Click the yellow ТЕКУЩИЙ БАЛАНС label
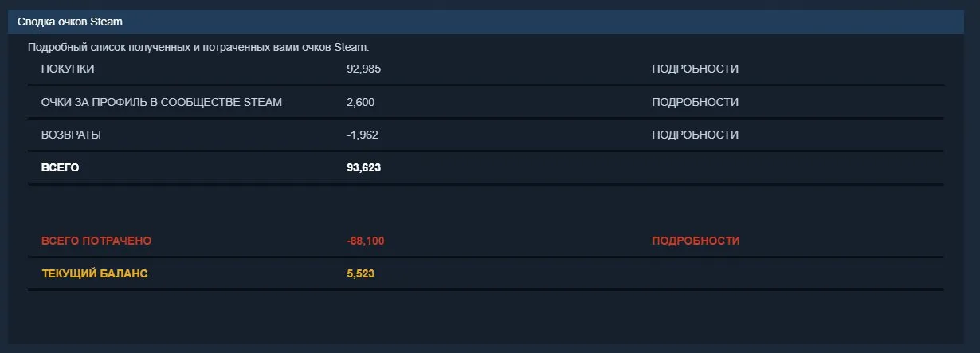980x353 pixels. [x=95, y=273]
